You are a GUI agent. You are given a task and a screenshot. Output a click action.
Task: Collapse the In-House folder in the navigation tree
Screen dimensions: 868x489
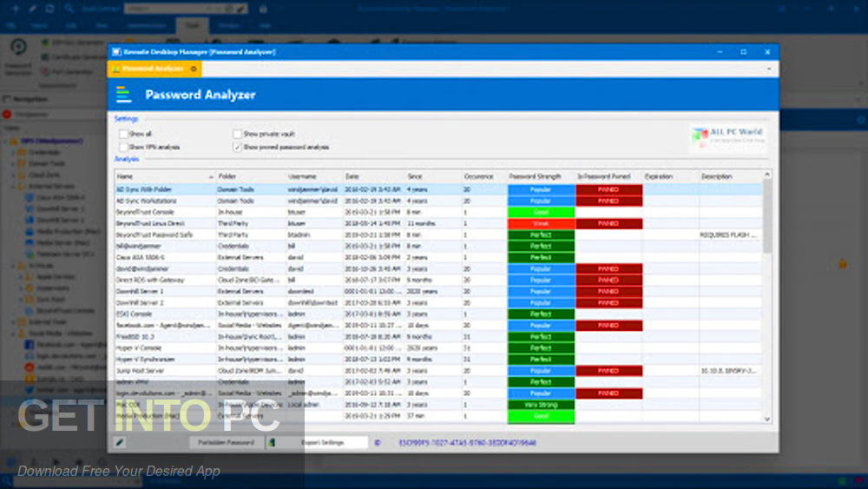tap(13, 266)
